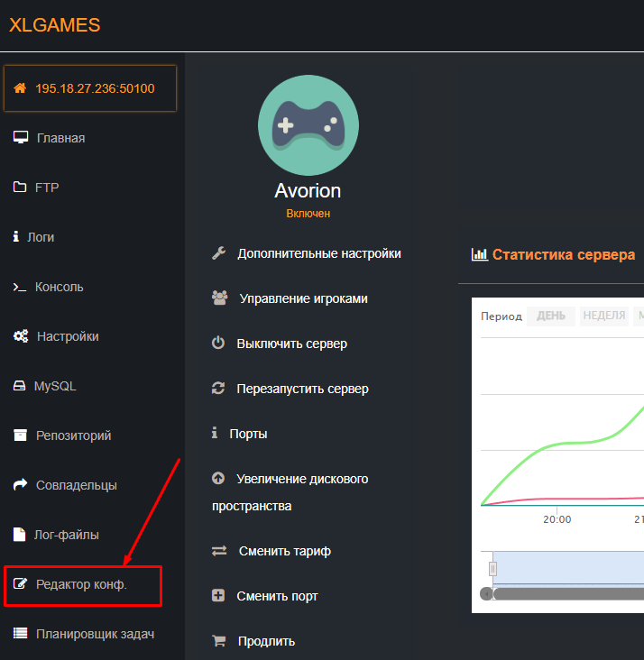Image resolution: width=644 pixels, height=660 pixels.
Task: Select the ДЕНЬ period tab
Action: pos(551,316)
